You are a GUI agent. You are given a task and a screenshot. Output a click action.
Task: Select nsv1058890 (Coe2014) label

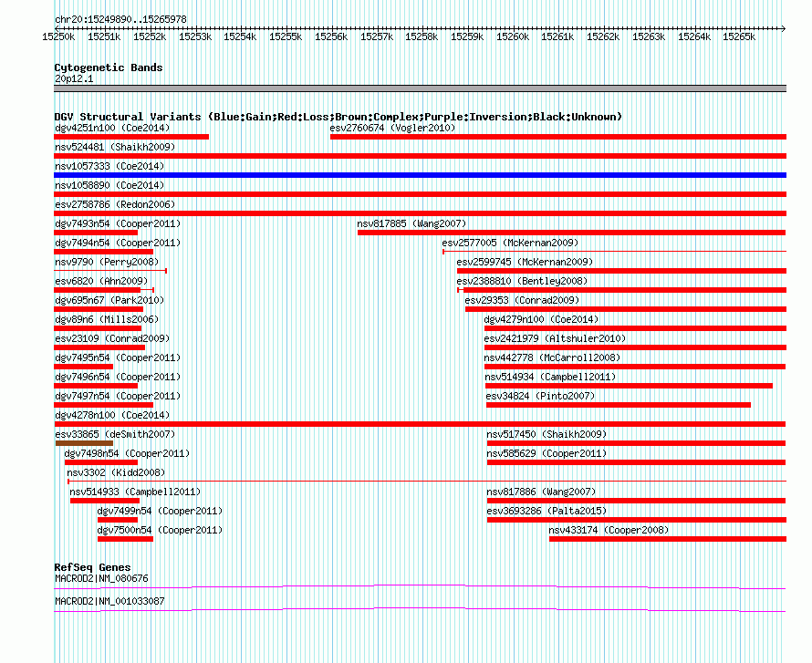pyautogui.click(x=109, y=185)
